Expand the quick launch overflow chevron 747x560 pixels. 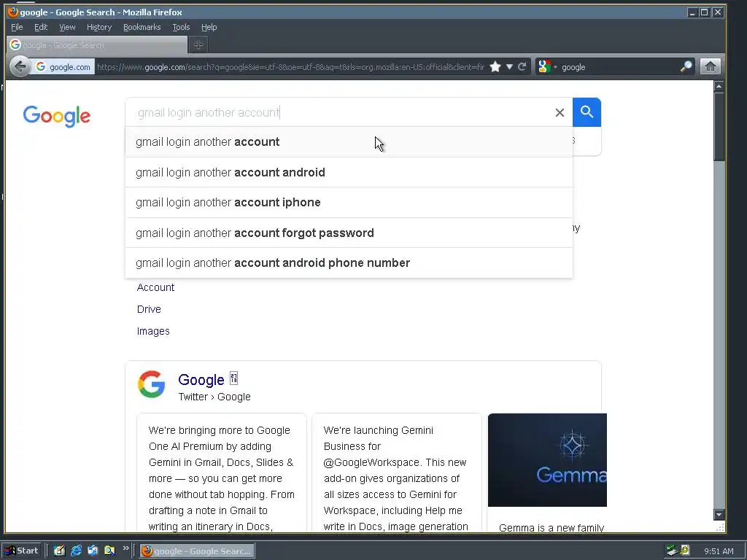(125, 548)
